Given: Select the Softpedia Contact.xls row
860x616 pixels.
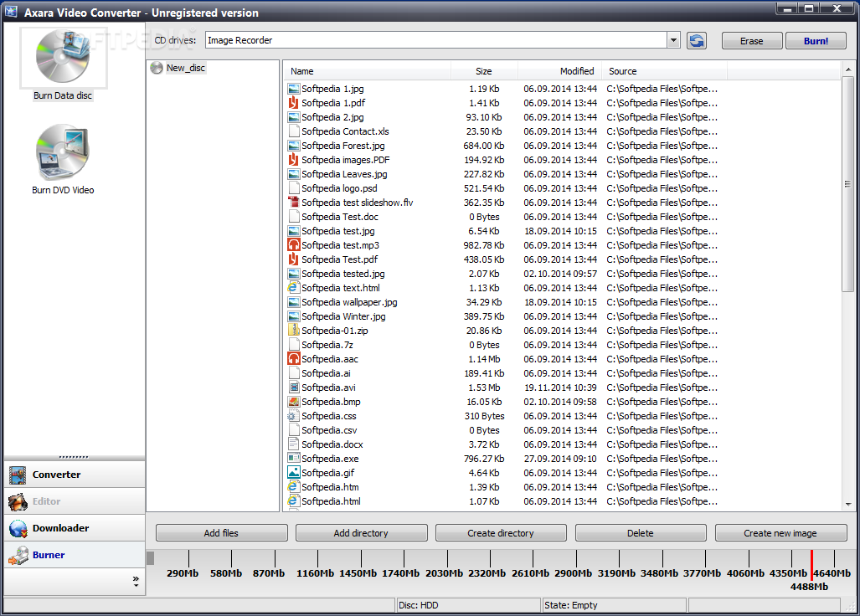Looking at the screenshot, I should [x=502, y=131].
